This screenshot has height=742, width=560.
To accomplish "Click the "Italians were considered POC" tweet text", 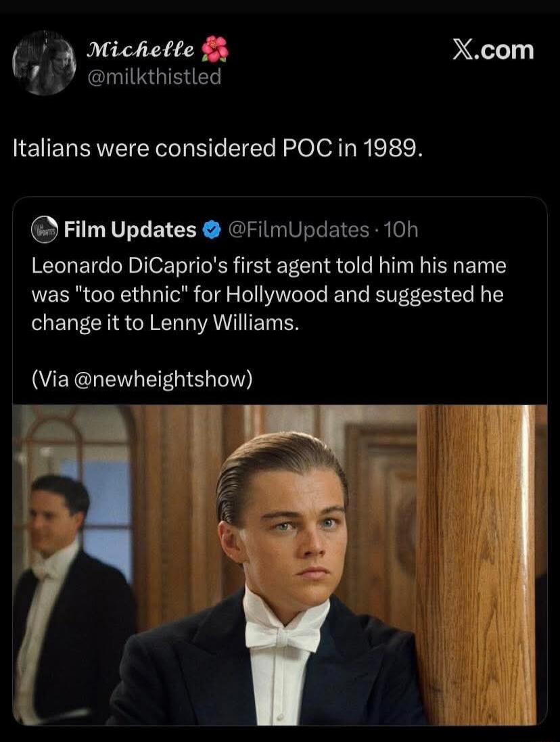I will click(218, 147).
